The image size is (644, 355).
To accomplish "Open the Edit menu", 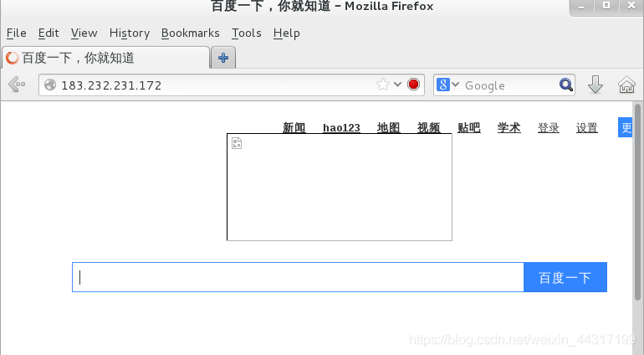I will click(x=49, y=33).
